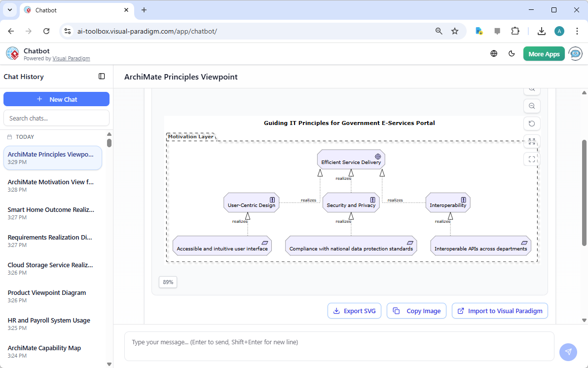Toggle the bookmark star in address bar
Image resolution: width=588 pixels, height=368 pixels.
tap(455, 31)
